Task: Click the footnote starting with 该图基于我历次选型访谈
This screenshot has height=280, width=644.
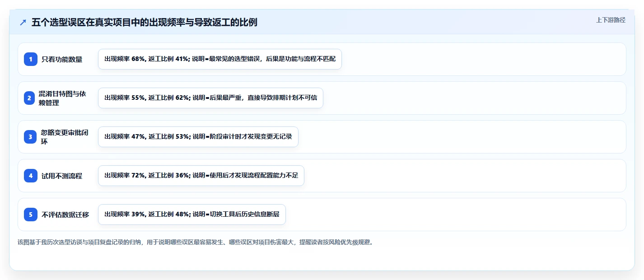Action: click(195, 242)
